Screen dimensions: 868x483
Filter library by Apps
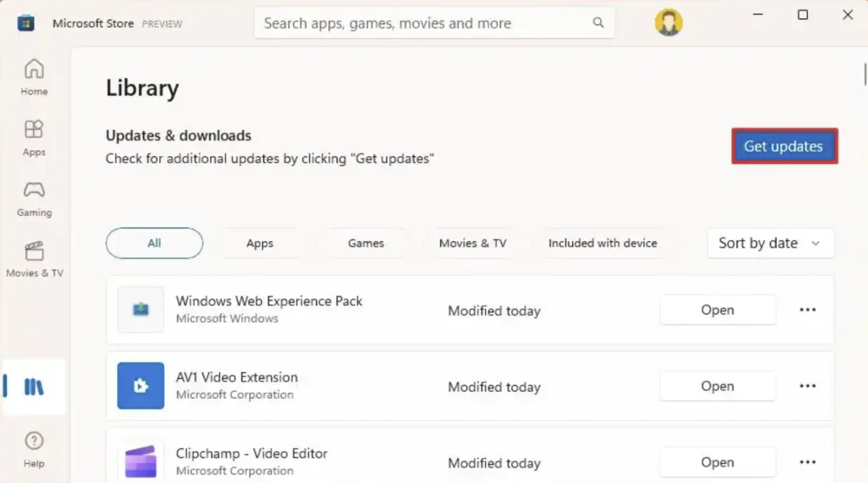(260, 243)
